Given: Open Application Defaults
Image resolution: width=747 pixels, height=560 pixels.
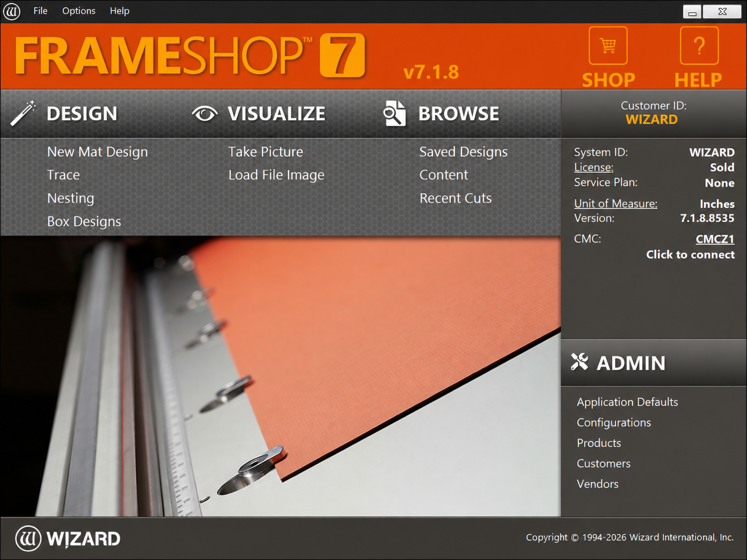Looking at the screenshot, I should coord(627,402).
